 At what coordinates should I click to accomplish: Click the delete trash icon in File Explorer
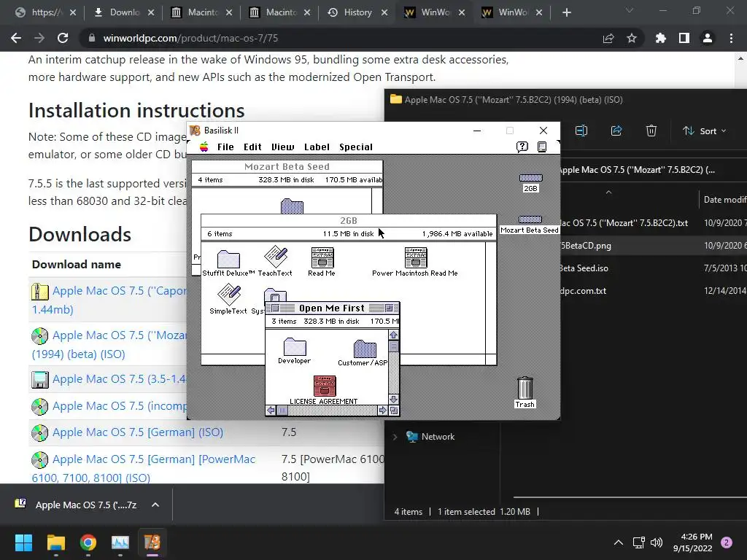point(651,131)
